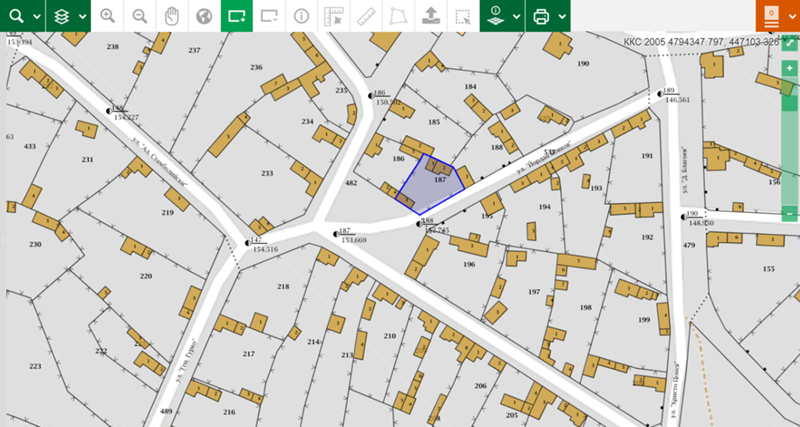Click the globe full extent icon

204,16
